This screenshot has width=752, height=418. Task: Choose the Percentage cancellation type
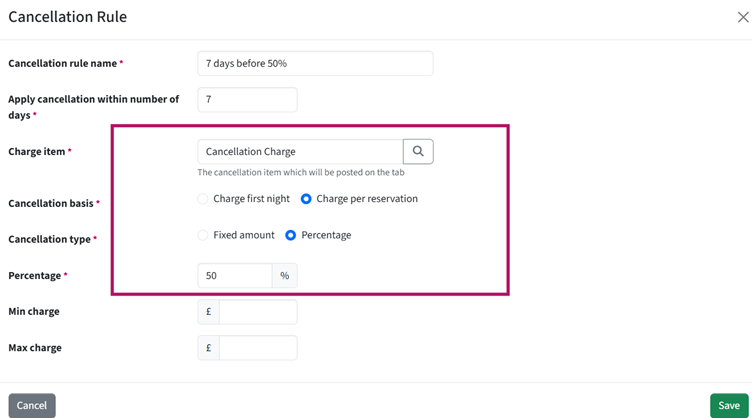pyautogui.click(x=291, y=235)
